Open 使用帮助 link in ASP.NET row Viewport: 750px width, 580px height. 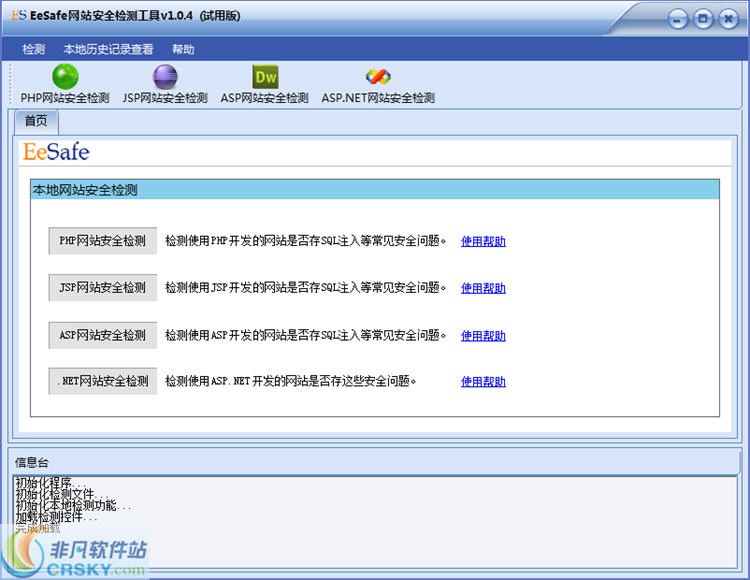tap(483, 382)
